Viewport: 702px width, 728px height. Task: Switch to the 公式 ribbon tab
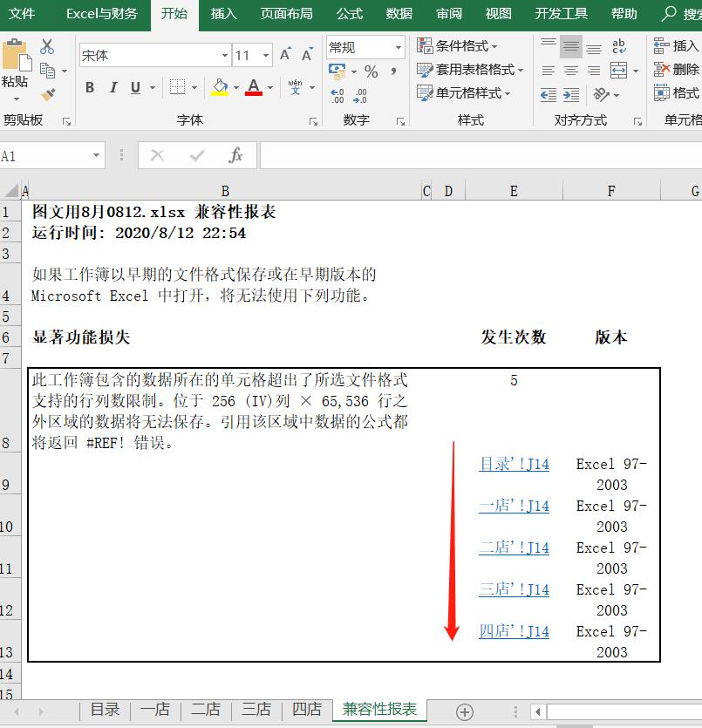click(349, 14)
